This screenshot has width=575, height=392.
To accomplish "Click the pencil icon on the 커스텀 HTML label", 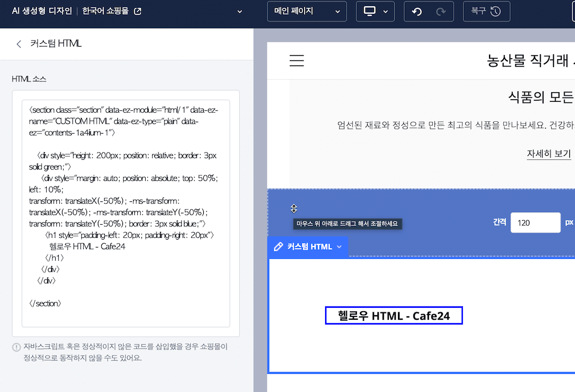I will coord(278,246).
